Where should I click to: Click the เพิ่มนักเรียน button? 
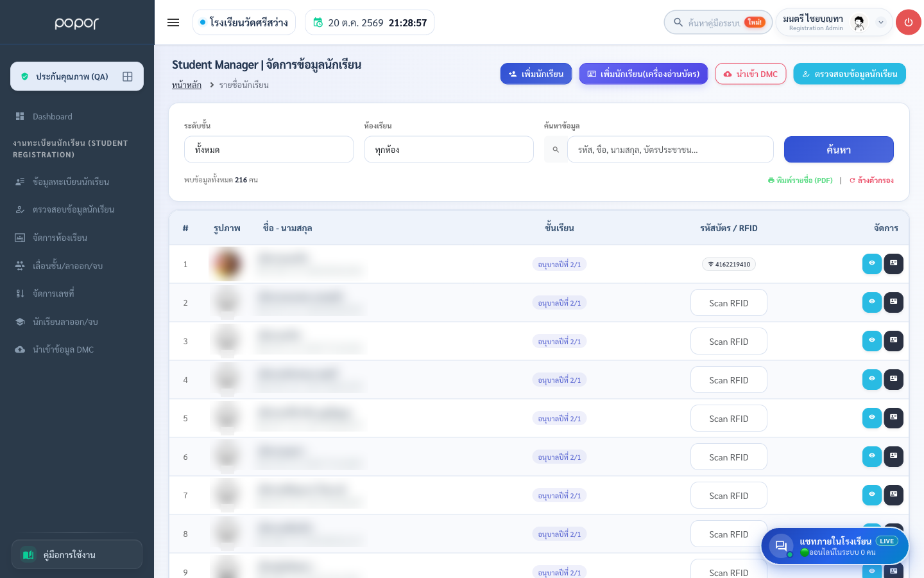(536, 74)
